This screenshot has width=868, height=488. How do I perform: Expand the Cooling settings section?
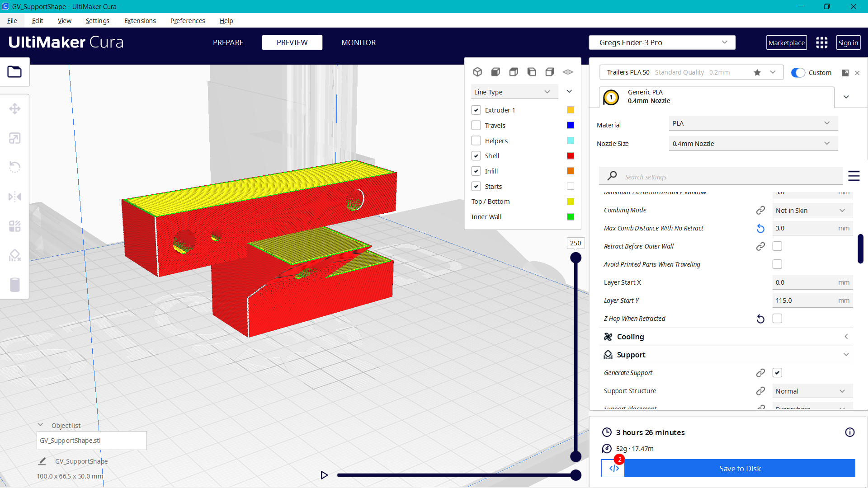(726, 337)
